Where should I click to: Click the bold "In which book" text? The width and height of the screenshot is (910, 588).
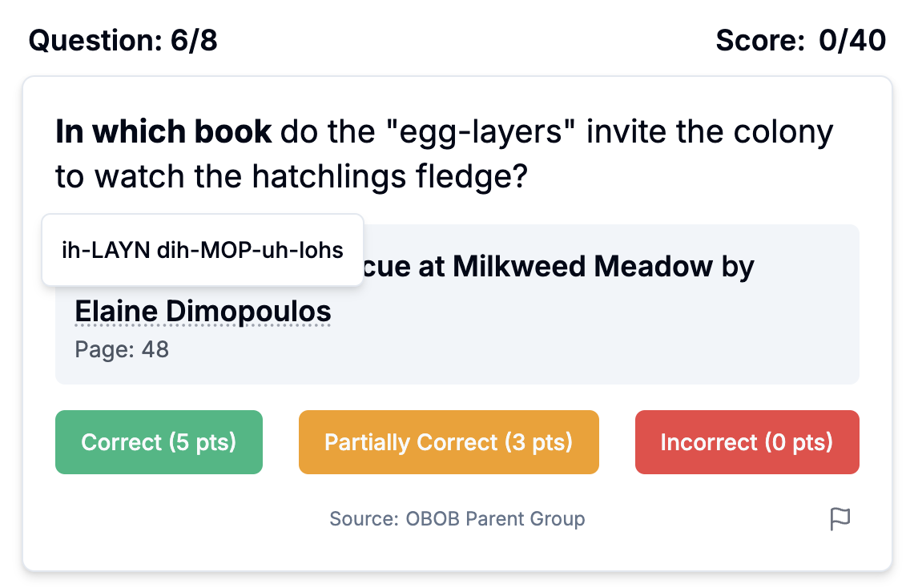click(163, 132)
